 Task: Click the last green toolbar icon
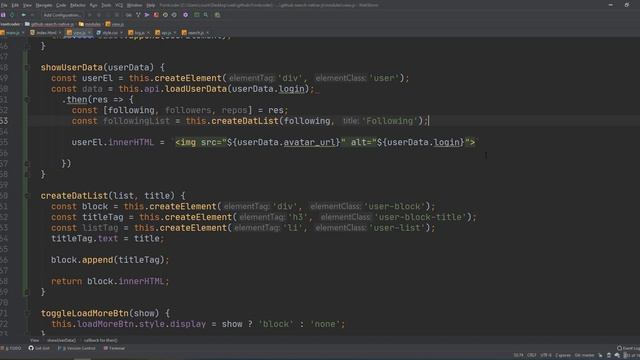(x=217, y=15)
